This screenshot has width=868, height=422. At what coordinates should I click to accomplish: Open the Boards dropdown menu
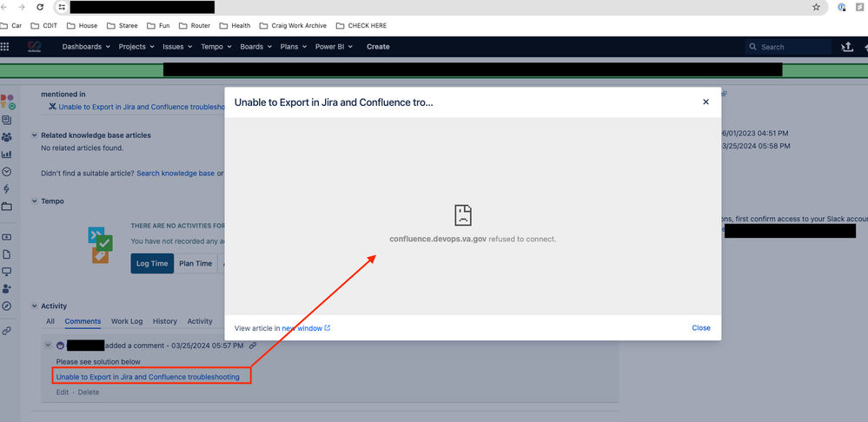point(255,47)
